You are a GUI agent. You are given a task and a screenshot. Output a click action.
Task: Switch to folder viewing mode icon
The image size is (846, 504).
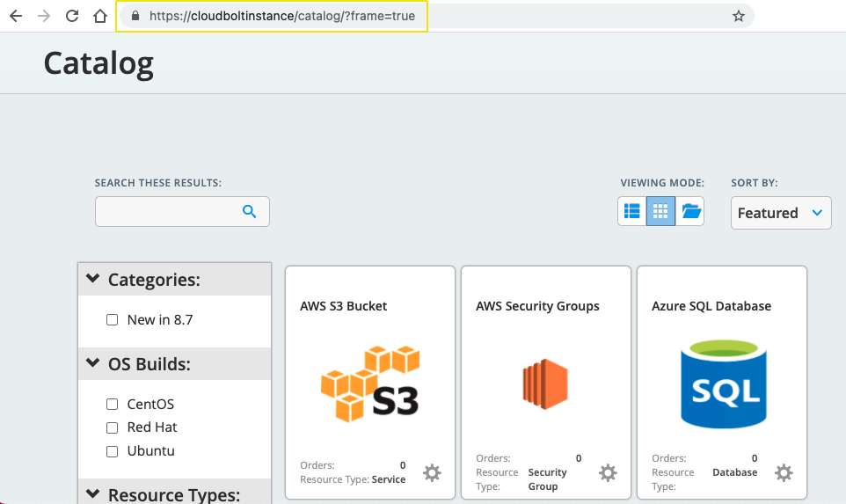pyautogui.click(x=690, y=211)
